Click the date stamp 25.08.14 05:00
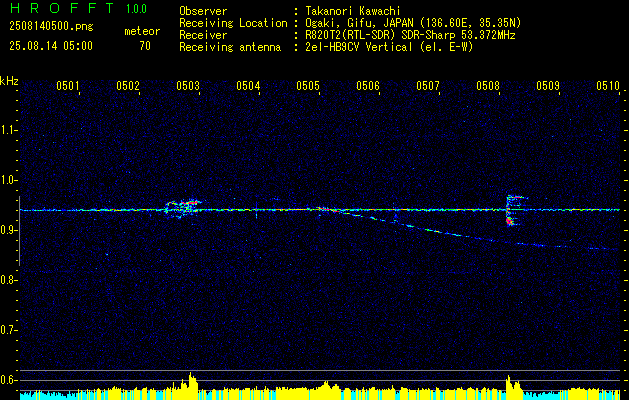 [51, 46]
